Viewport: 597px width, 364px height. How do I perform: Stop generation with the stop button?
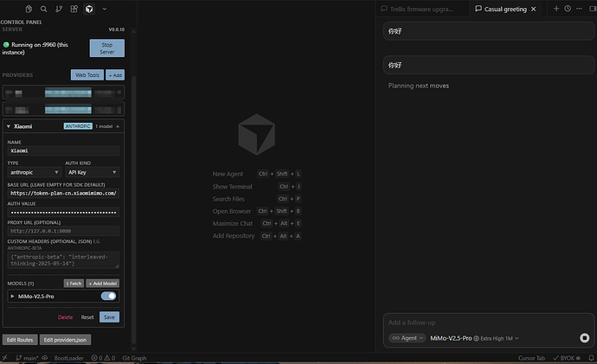pyautogui.click(x=584, y=338)
